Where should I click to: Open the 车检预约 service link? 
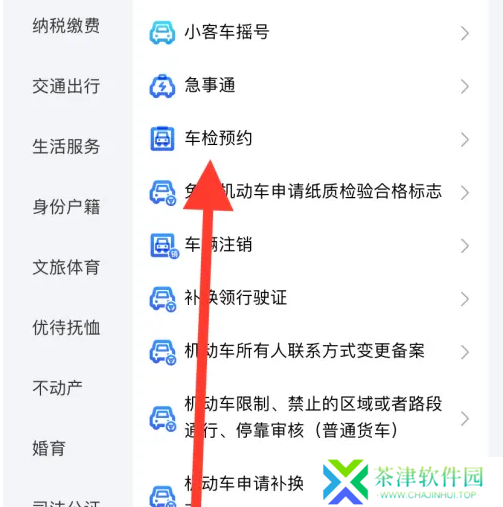(x=218, y=138)
